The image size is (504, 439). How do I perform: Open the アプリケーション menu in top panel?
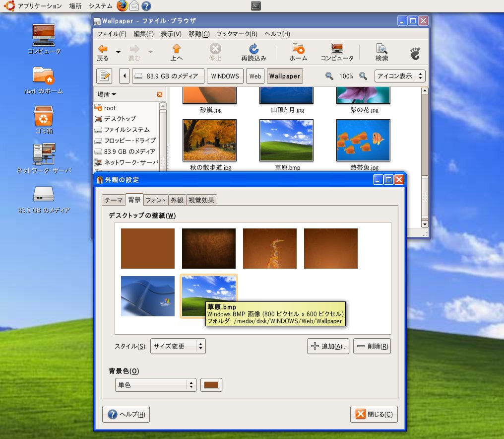click(x=40, y=6)
